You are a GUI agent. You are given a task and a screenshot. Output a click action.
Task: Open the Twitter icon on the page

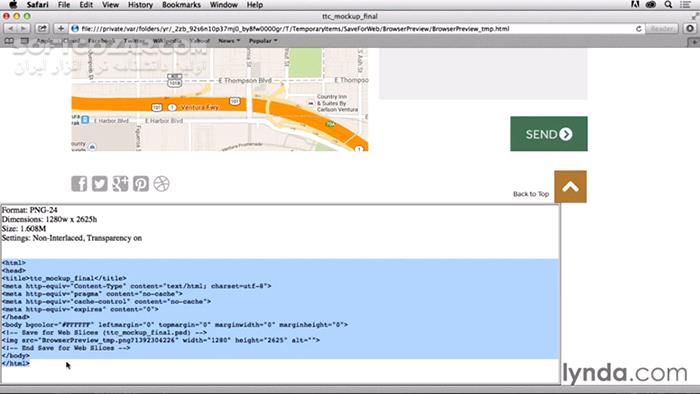pos(100,183)
